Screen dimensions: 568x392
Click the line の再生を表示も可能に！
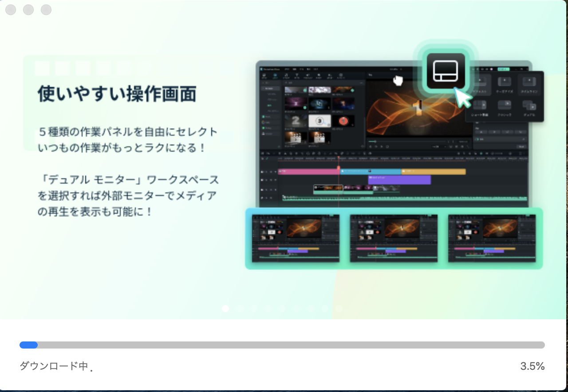[95, 212]
